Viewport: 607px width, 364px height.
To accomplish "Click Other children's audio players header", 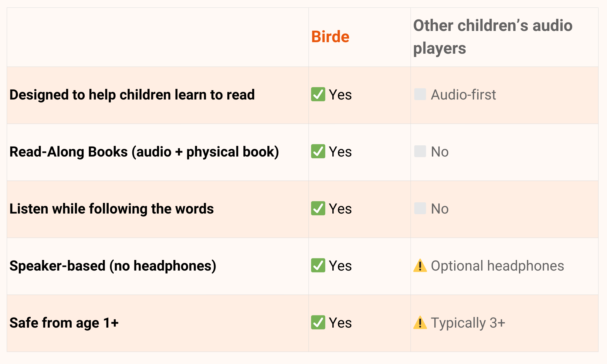I will coord(493,37).
